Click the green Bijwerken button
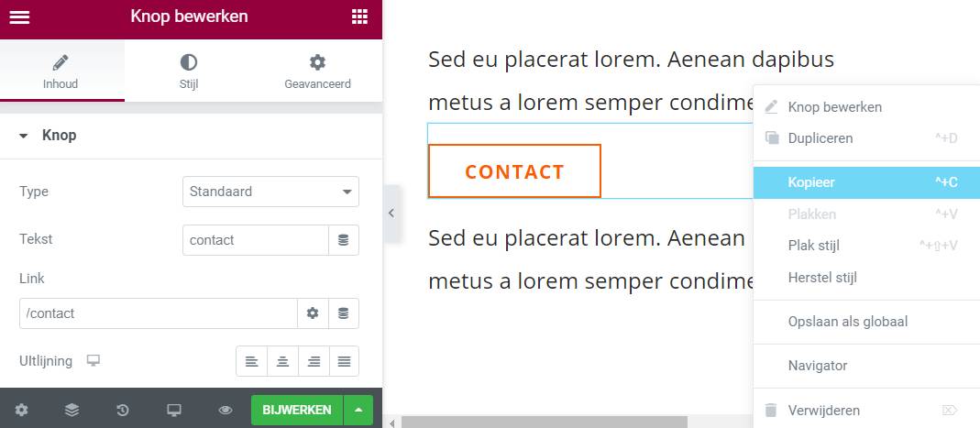The image size is (980, 428). 296,410
